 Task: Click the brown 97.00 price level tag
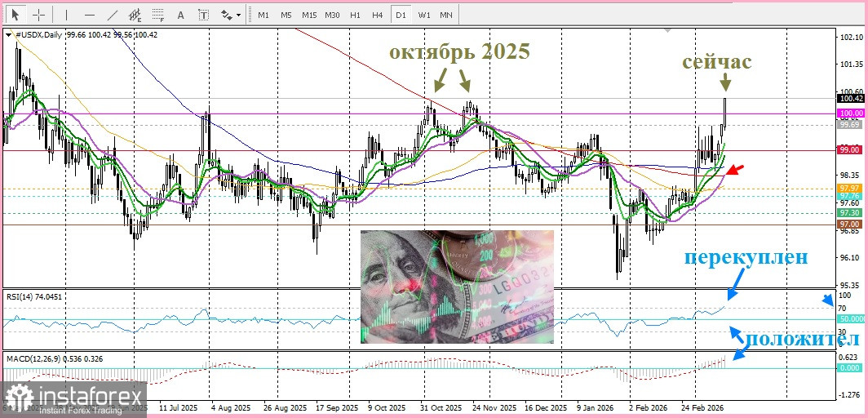[x=848, y=225]
